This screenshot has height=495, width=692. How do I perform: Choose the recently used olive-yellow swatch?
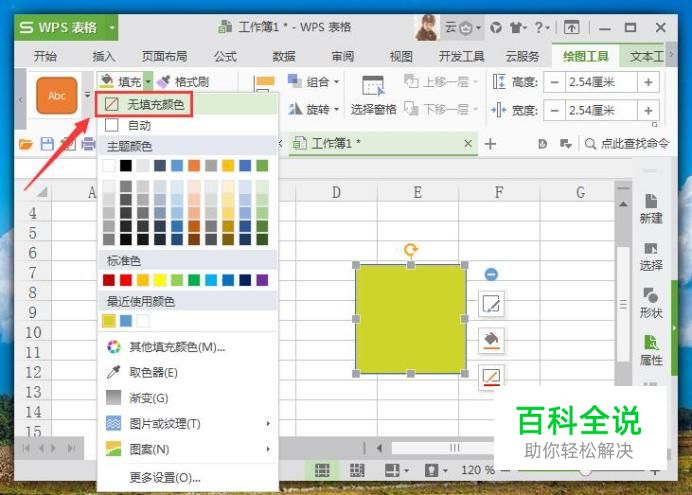coord(109,321)
